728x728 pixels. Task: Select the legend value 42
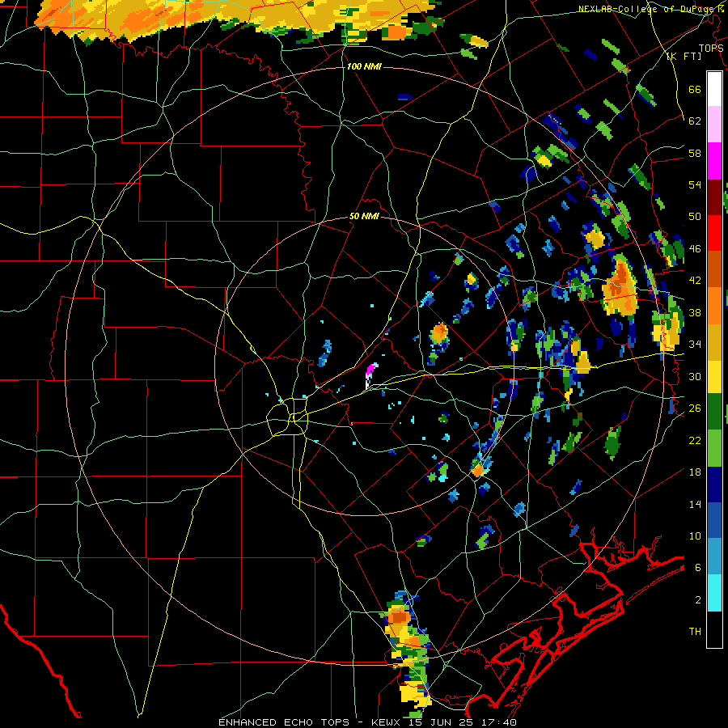click(695, 280)
